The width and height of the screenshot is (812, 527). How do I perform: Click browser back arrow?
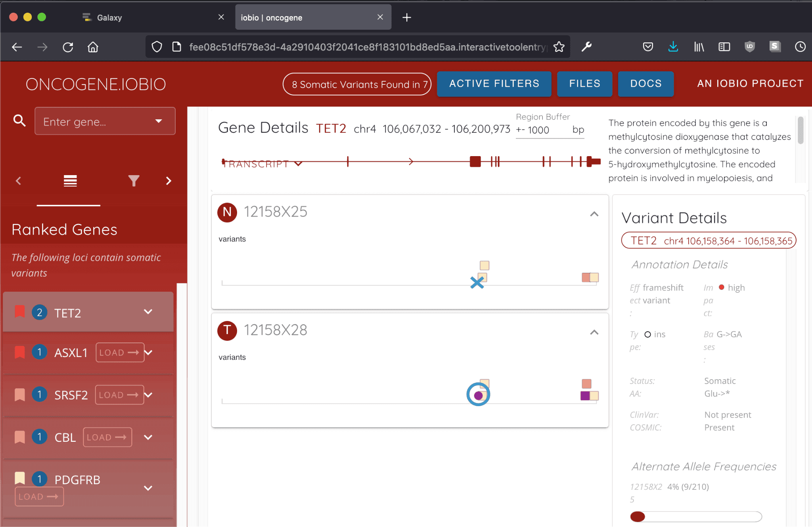click(x=17, y=47)
